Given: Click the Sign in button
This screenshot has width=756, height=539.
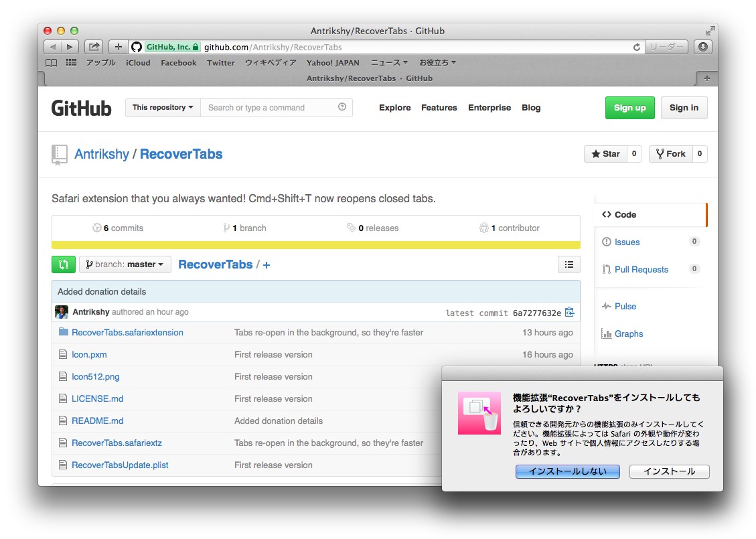Looking at the screenshot, I should (684, 108).
